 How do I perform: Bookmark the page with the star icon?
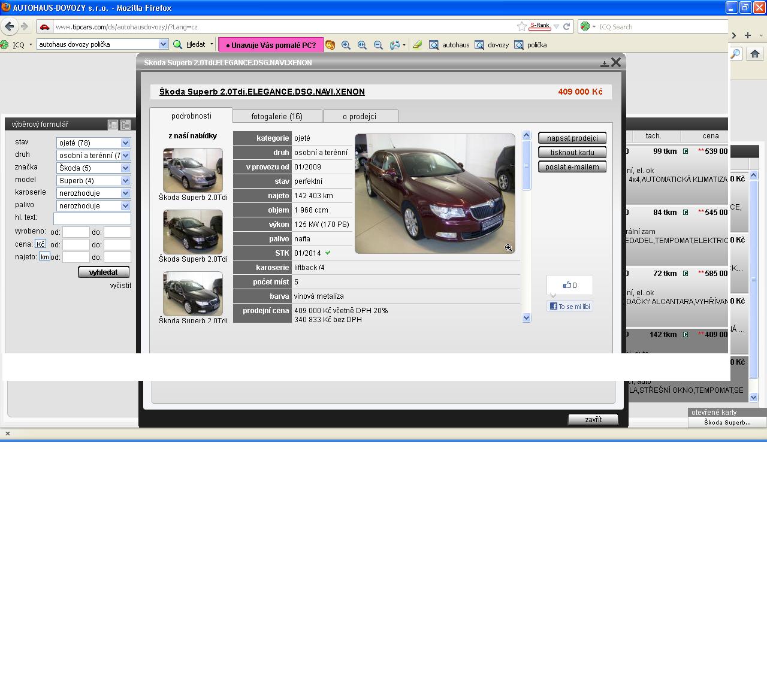(521, 26)
